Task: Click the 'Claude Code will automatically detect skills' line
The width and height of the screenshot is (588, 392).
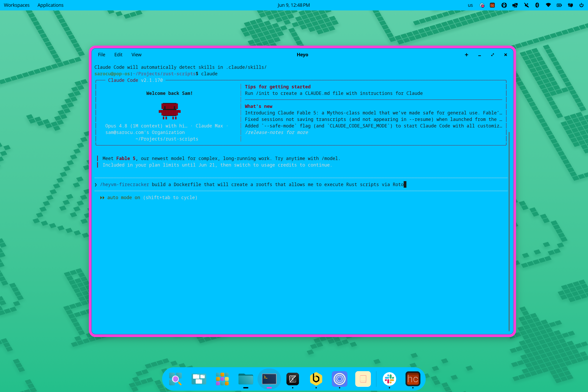Action: (180, 67)
